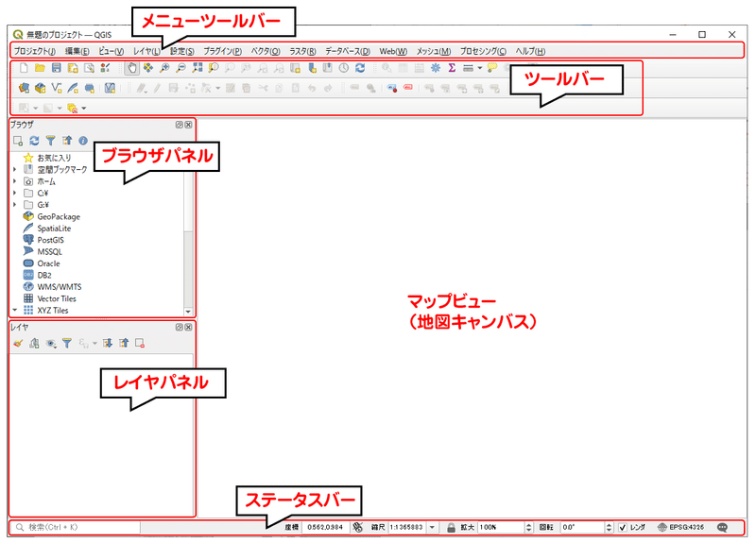The width and height of the screenshot is (756, 543).
Task: Toggle the scale lock padlock icon
Action: 451,527
